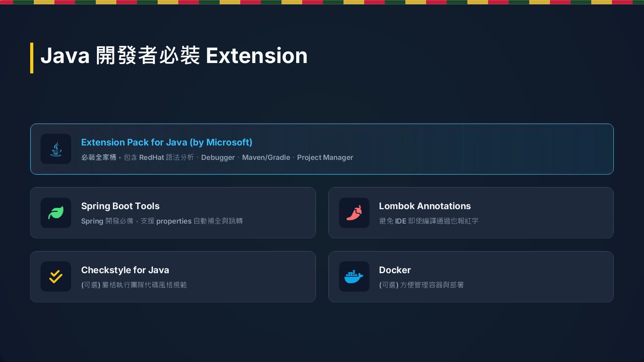The image size is (644, 362).
Task: Click the Docker card title
Action: (394, 270)
